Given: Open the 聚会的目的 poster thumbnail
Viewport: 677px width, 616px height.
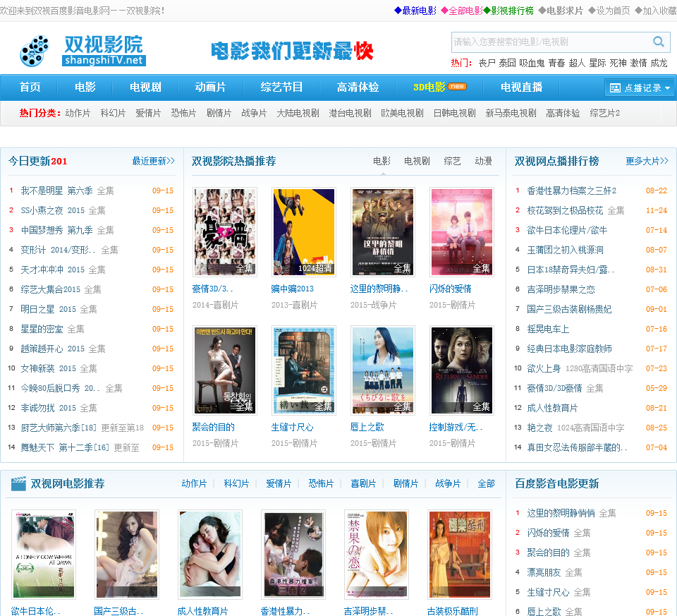Looking at the screenshot, I should click(x=225, y=370).
